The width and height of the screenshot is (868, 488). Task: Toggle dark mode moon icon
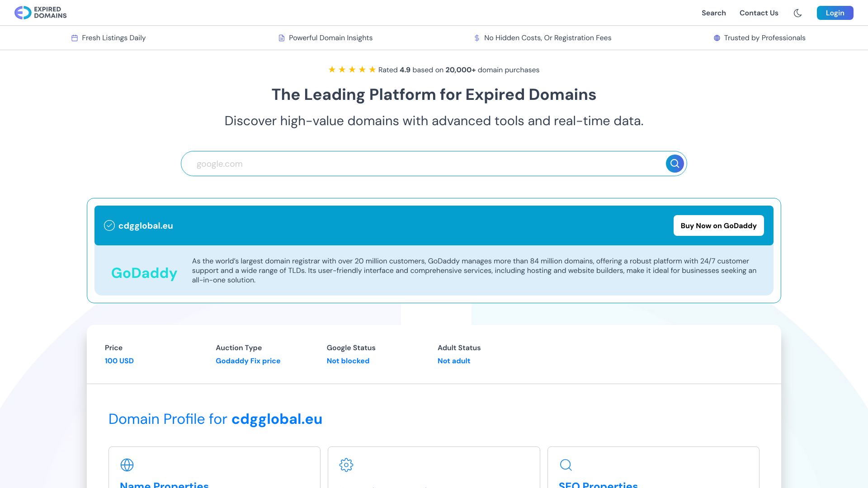(x=798, y=13)
